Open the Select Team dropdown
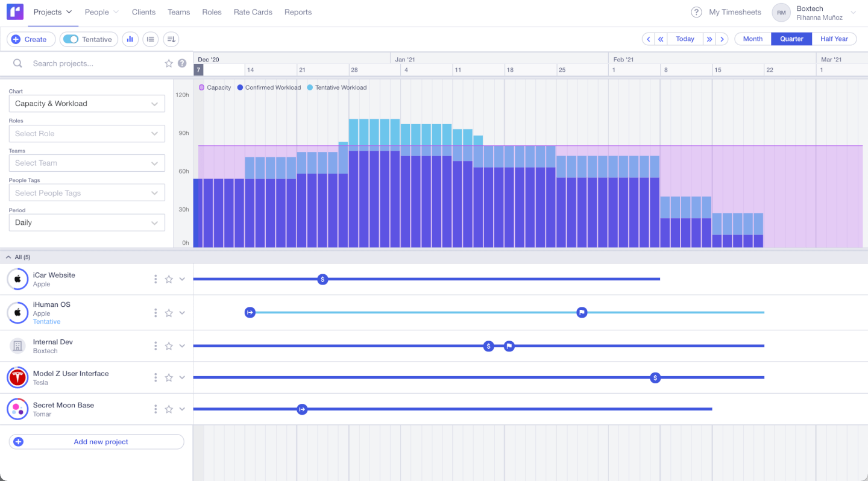This screenshot has width=868, height=481. click(x=87, y=163)
